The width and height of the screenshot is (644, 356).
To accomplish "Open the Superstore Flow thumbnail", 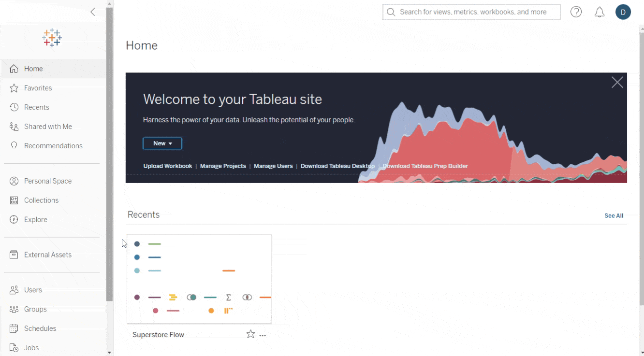I will click(199, 279).
